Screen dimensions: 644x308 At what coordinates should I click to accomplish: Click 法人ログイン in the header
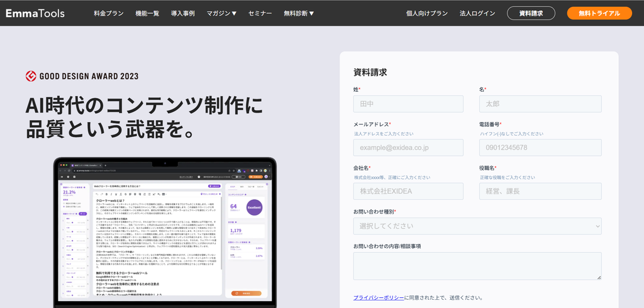point(477,13)
